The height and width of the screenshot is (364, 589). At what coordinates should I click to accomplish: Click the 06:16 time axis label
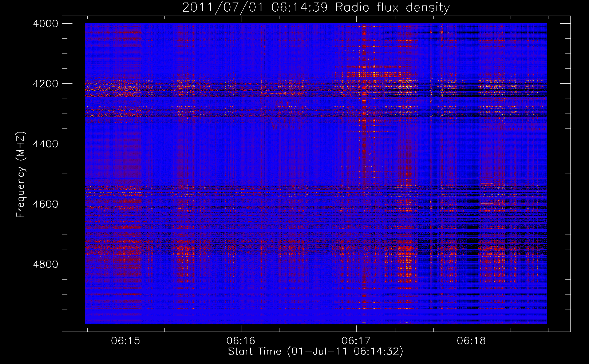coord(241,341)
